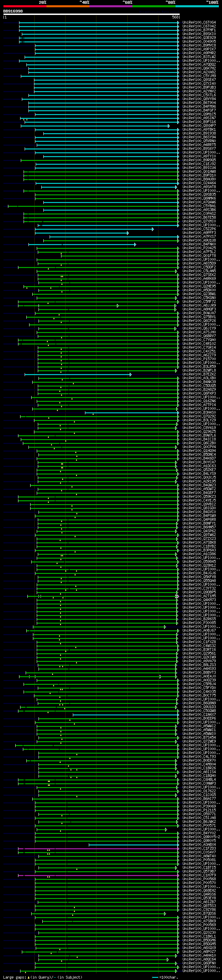Click the purple ~60% identity legend segment

111,6
